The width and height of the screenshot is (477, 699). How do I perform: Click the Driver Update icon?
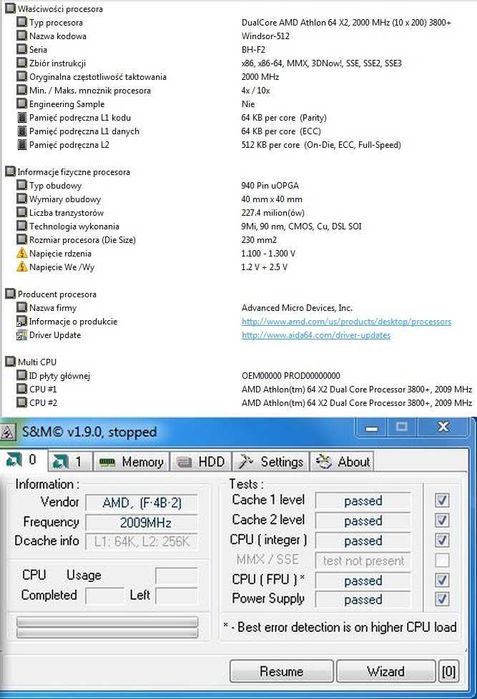[x=21, y=335]
